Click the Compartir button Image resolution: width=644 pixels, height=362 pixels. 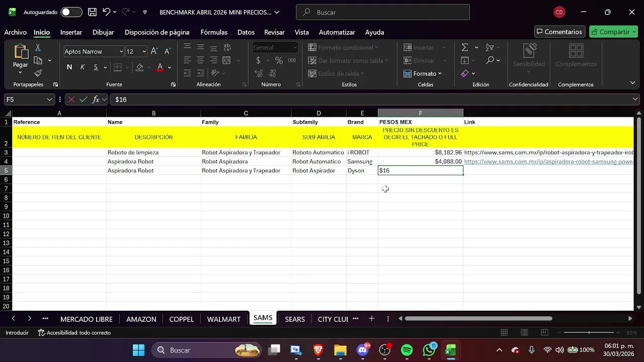pyautogui.click(x=613, y=32)
